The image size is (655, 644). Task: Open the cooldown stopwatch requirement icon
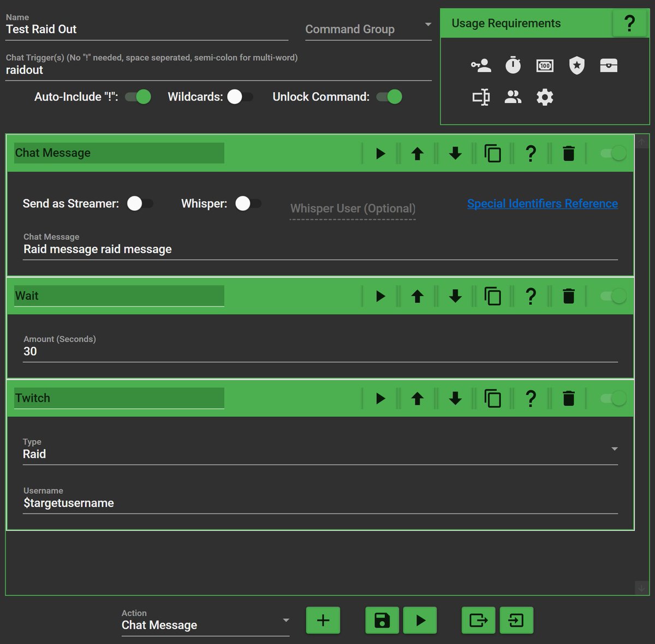[513, 66]
